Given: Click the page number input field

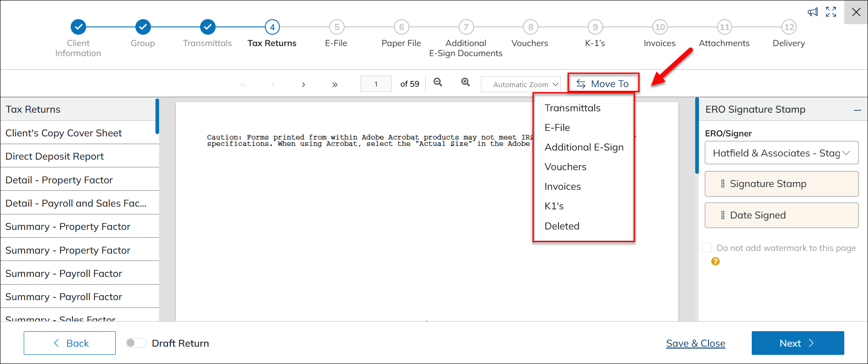Looking at the screenshot, I should coord(376,84).
